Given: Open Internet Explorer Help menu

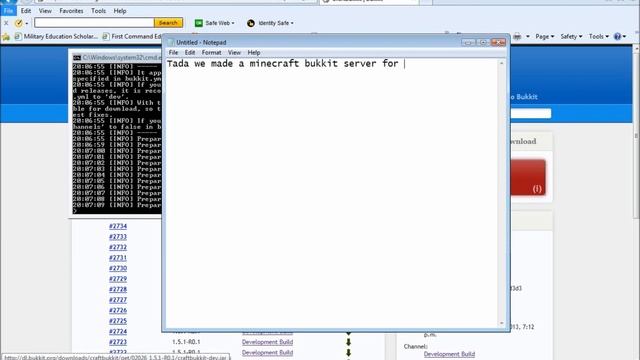Looking at the screenshot, I should 120,11.
